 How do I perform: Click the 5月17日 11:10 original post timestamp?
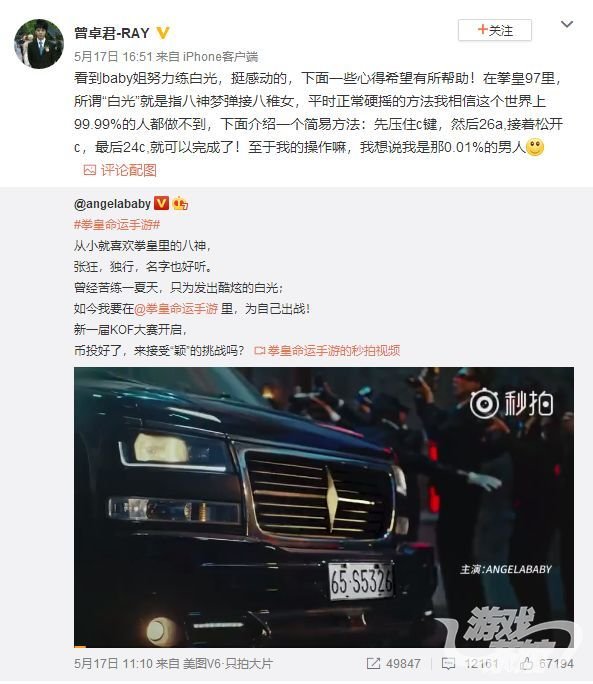click(113, 664)
